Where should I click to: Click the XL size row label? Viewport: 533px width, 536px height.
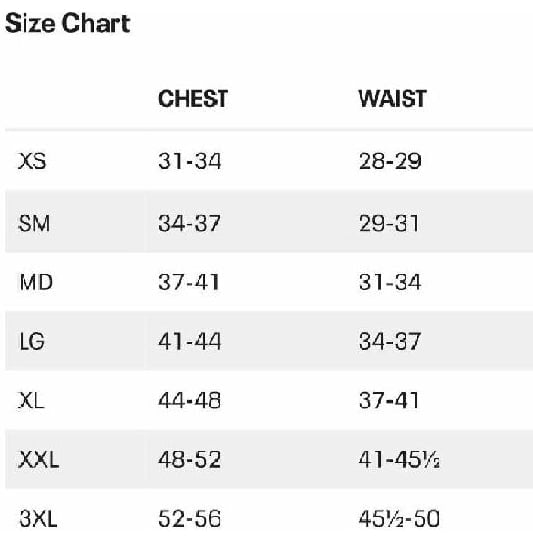point(31,400)
